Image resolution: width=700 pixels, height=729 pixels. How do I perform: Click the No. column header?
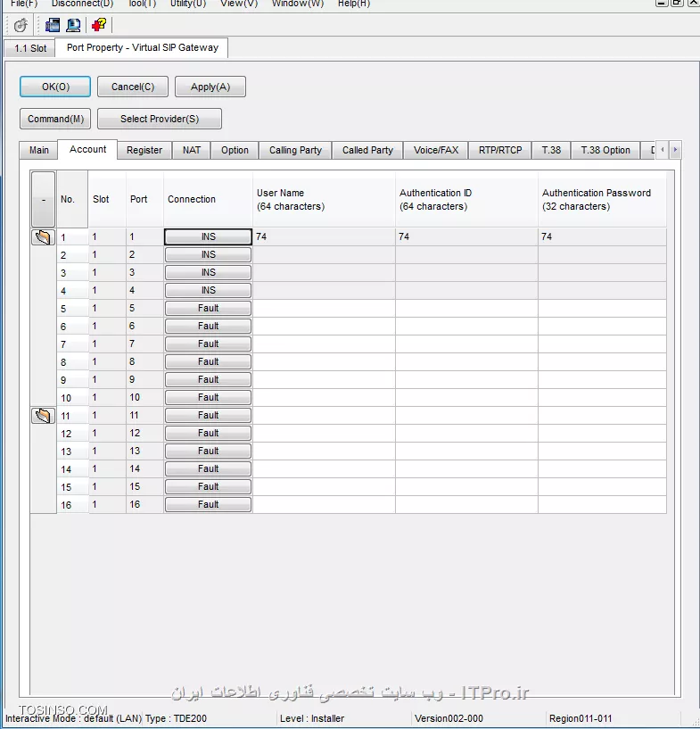(x=72, y=199)
